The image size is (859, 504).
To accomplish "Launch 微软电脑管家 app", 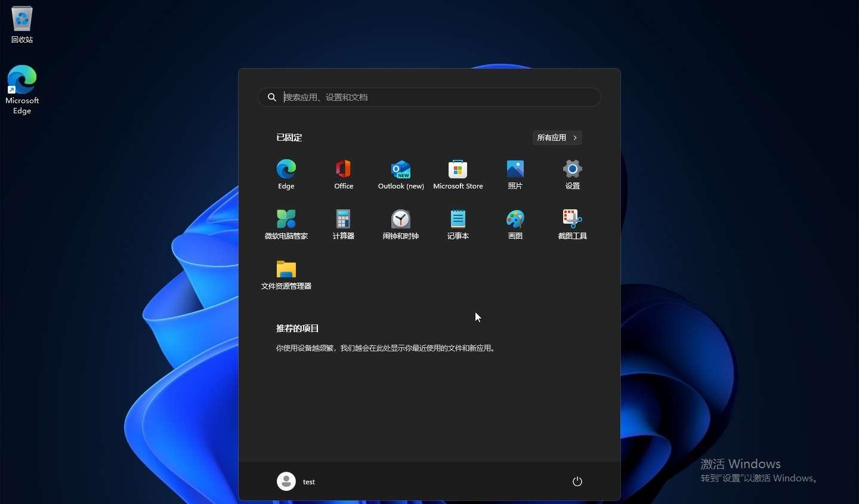I will click(x=286, y=224).
